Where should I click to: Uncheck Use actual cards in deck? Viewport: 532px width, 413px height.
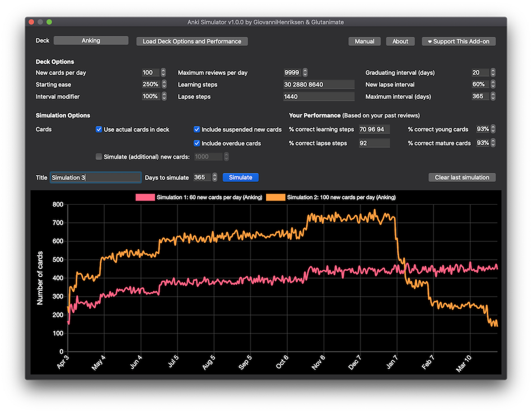click(x=99, y=129)
